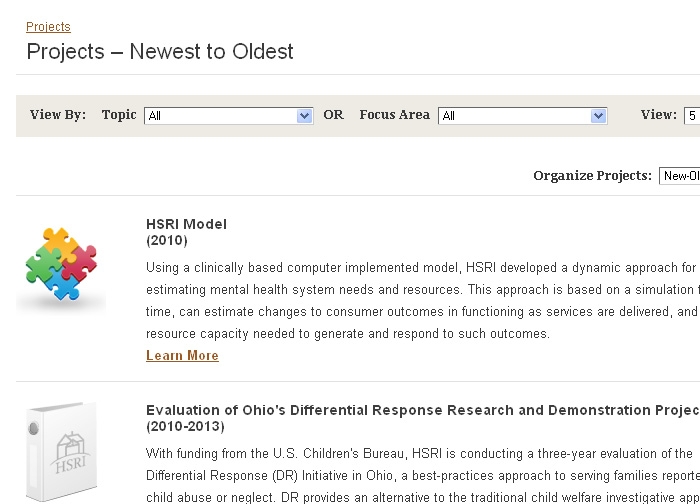Open the View count dropdown showing 5
This screenshot has width=700, height=504.
692,116
